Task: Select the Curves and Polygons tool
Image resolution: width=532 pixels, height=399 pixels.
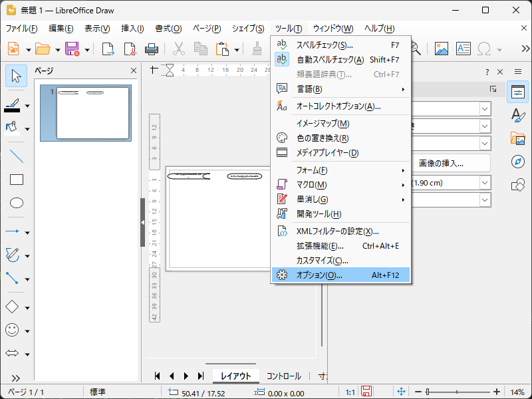Action: coord(13,255)
